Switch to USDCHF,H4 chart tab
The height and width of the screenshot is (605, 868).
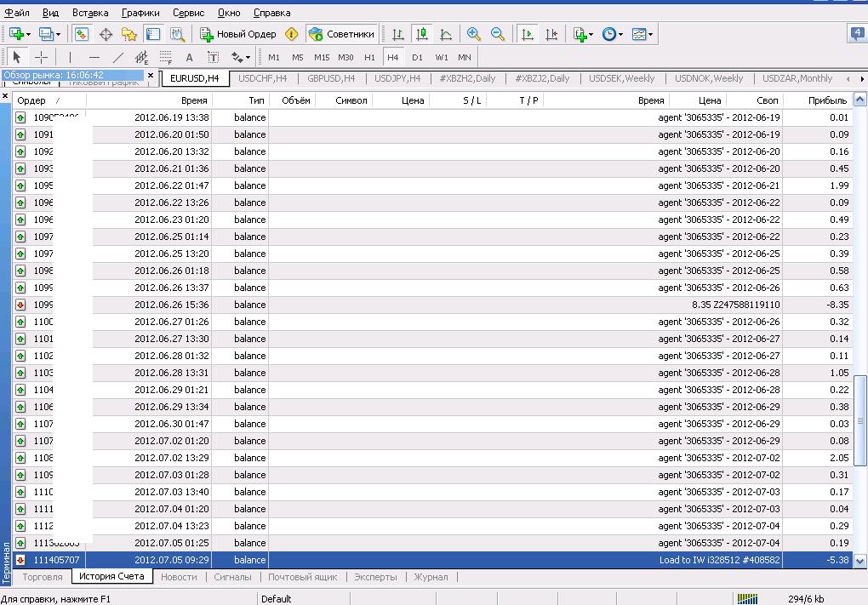(x=262, y=78)
